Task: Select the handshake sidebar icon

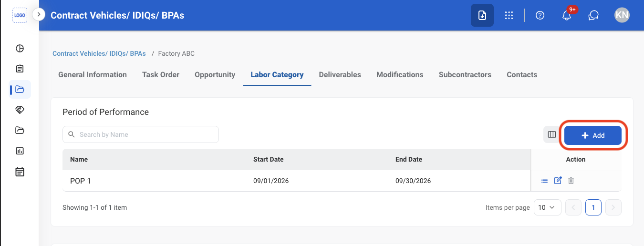Action: pyautogui.click(x=20, y=110)
